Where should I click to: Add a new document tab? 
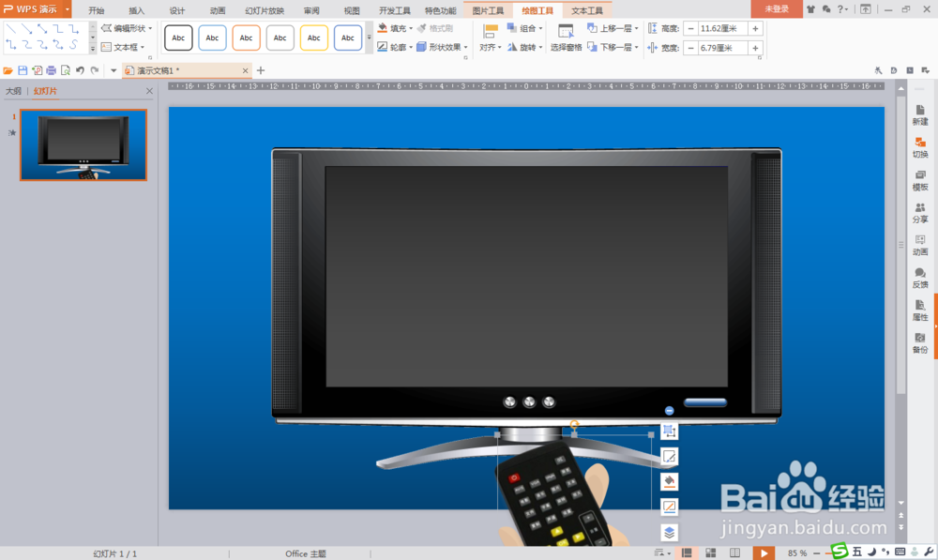click(261, 70)
